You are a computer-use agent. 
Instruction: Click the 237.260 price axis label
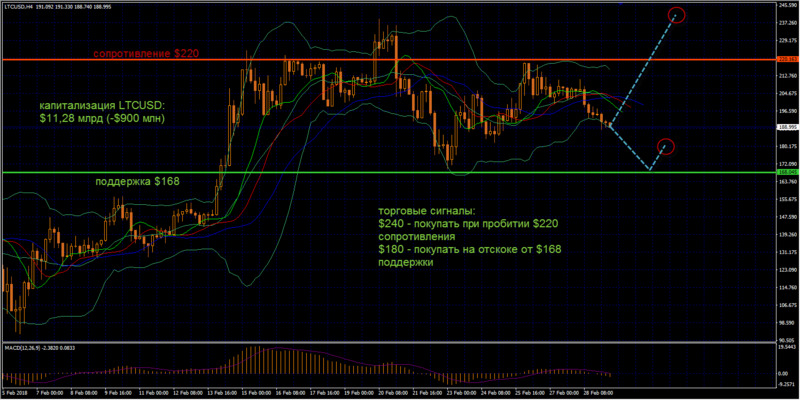(x=788, y=23)
